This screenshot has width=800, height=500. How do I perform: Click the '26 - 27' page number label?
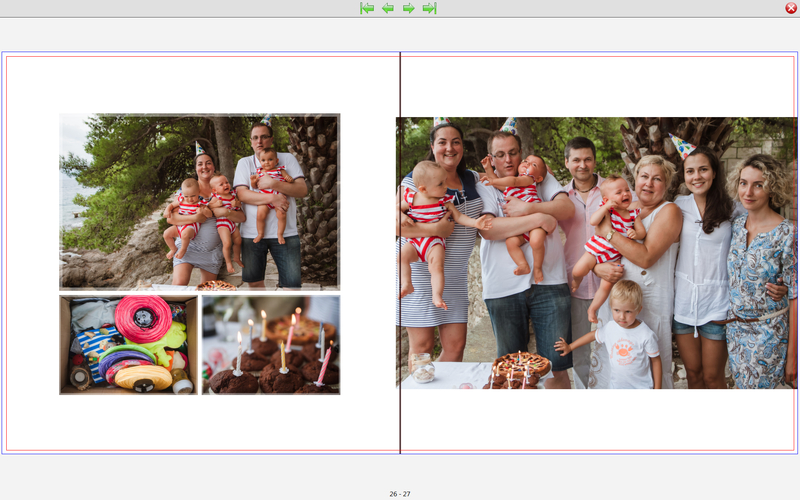pos(400,494)
